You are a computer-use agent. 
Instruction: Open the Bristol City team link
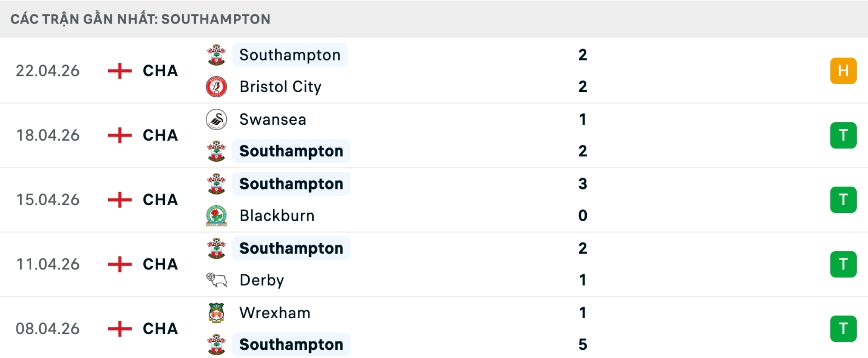(280, 86)
